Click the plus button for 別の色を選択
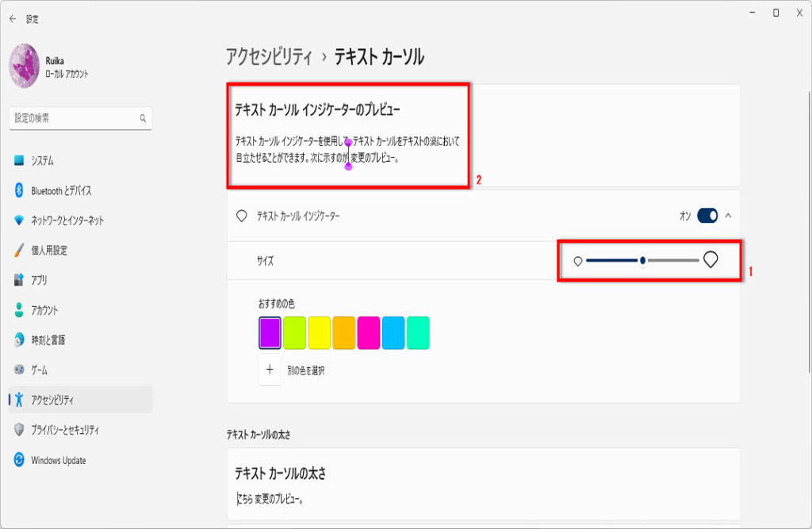Viewport: 812px width, 529px height. coord(270,370)
